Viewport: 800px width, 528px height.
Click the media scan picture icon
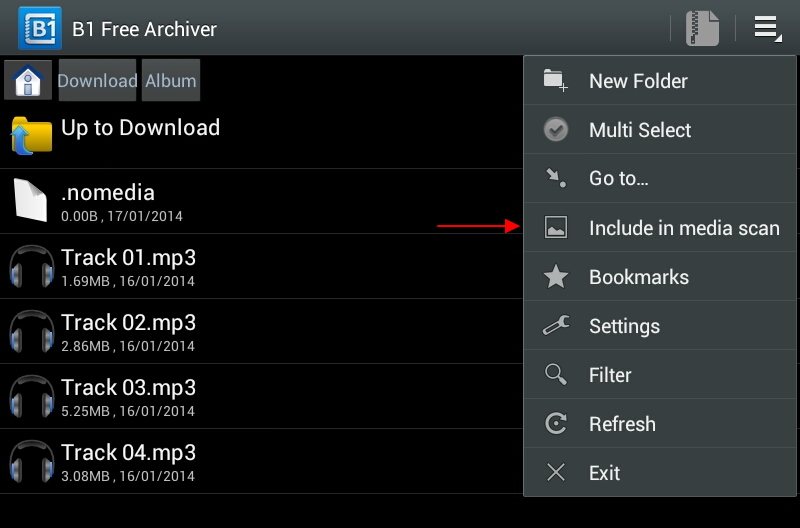pyautogui.click(x=556, y=228)
